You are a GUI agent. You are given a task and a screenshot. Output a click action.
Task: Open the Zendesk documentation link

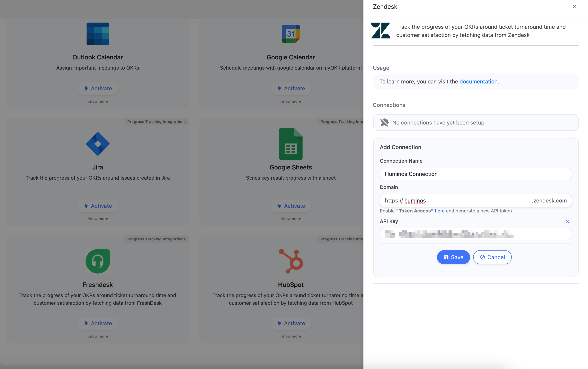point(478,82)
